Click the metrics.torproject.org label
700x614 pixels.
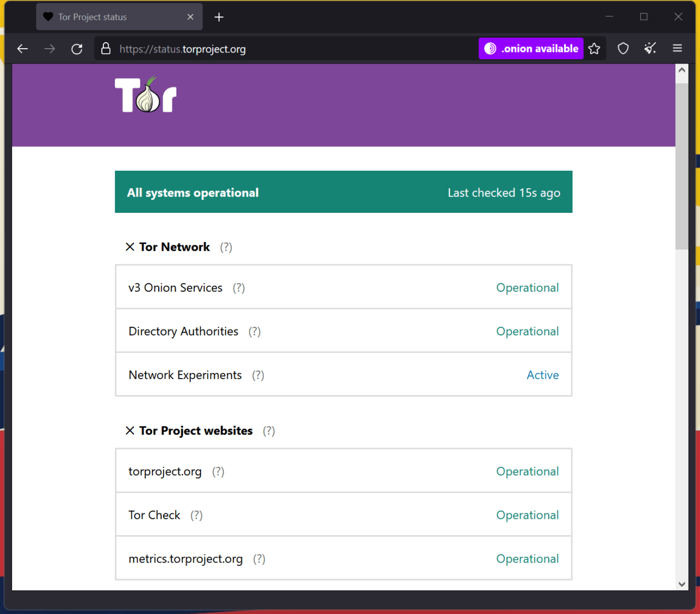point(185,559)
